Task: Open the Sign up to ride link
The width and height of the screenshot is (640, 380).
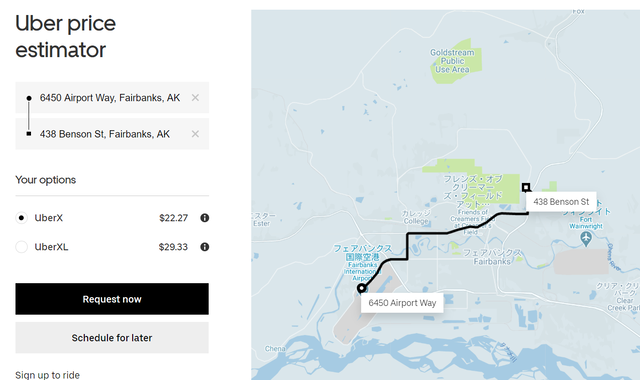Action: click(47, 375)
